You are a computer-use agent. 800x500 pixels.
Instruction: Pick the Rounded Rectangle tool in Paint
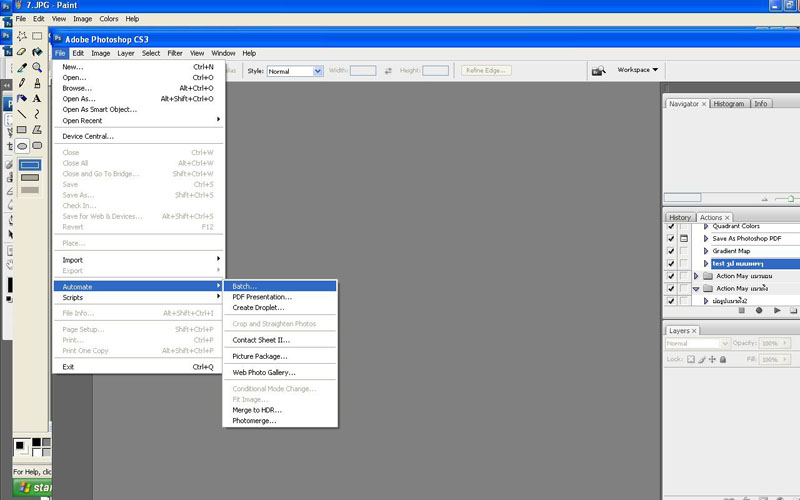point(37,146)
